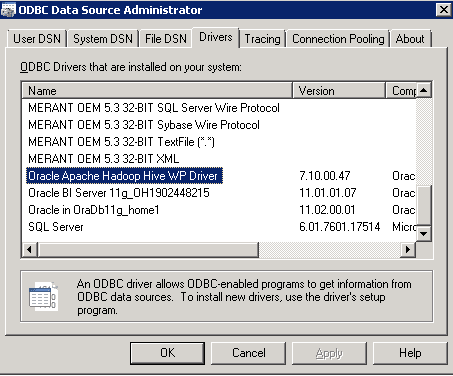Switch to the System DSN tab
The image size is (453, 376).
(x=103, y=39)
